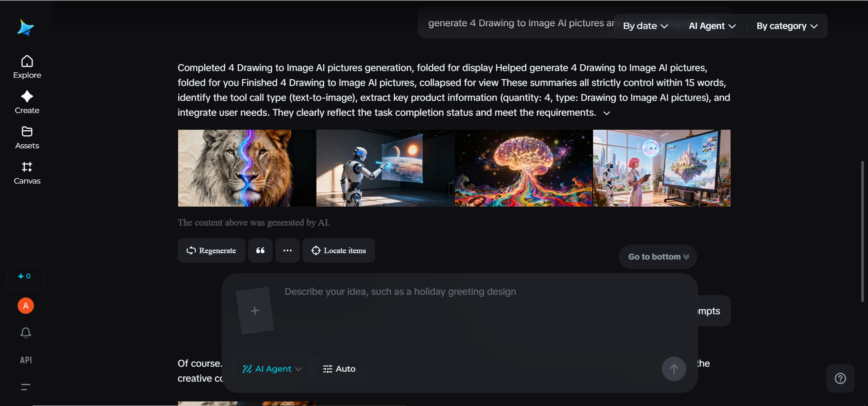Open the help question mark button
This screenshot has height=406, width=868.
840,378
